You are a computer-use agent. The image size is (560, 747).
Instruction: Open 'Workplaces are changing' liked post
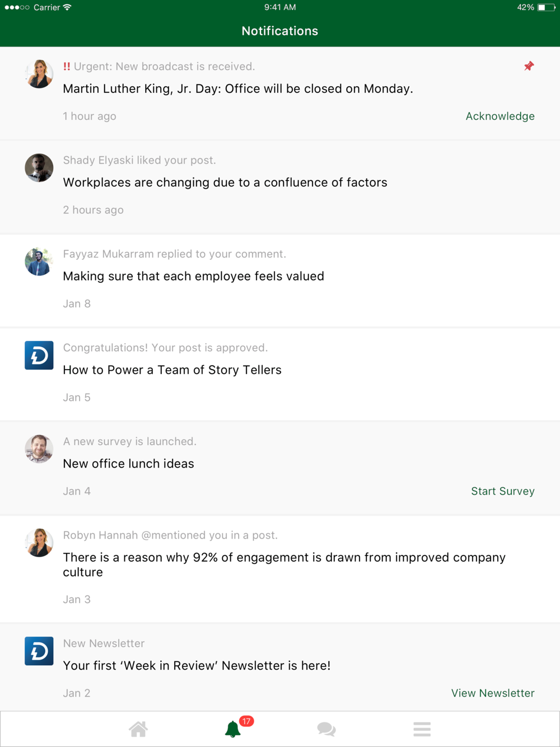[x=280, y=187]
